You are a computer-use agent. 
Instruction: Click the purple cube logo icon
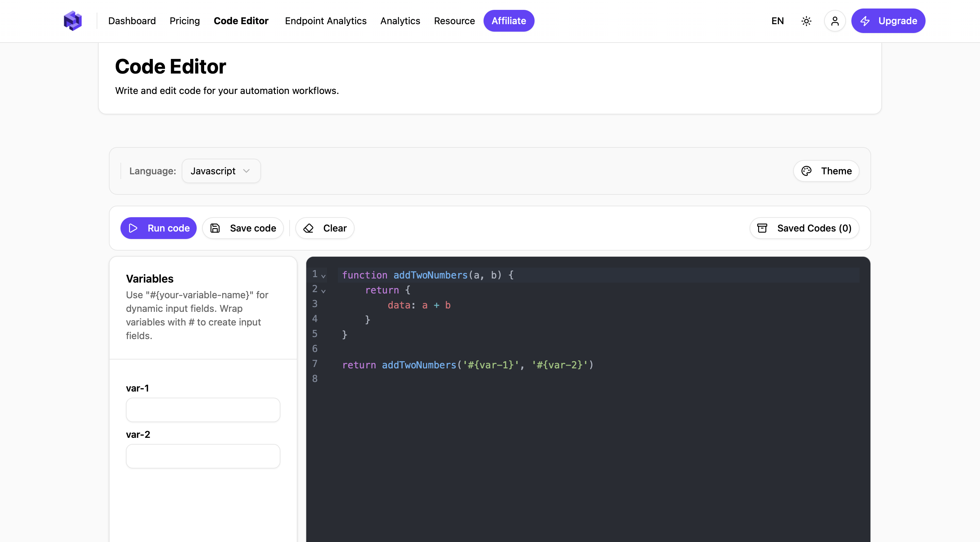(x=73, y=20)
